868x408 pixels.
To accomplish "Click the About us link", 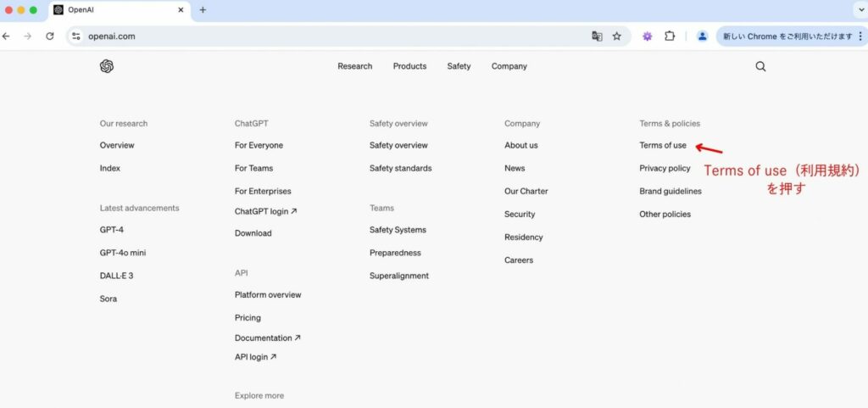I will point(521,145).
